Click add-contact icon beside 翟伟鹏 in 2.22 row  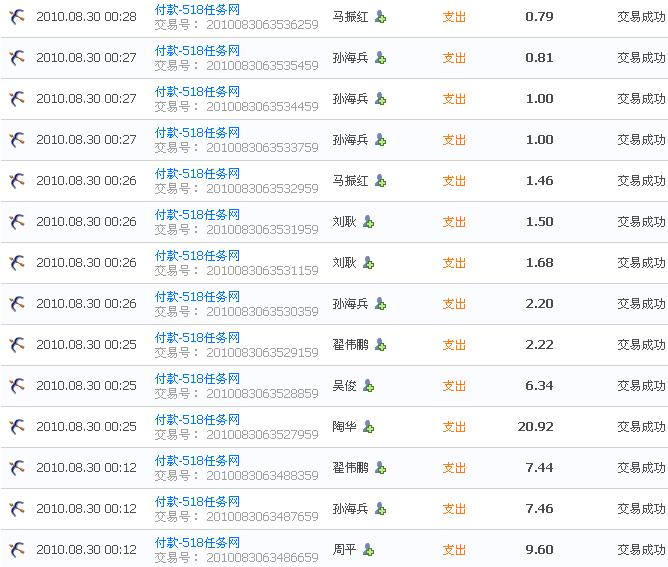(x=380, y=345)
